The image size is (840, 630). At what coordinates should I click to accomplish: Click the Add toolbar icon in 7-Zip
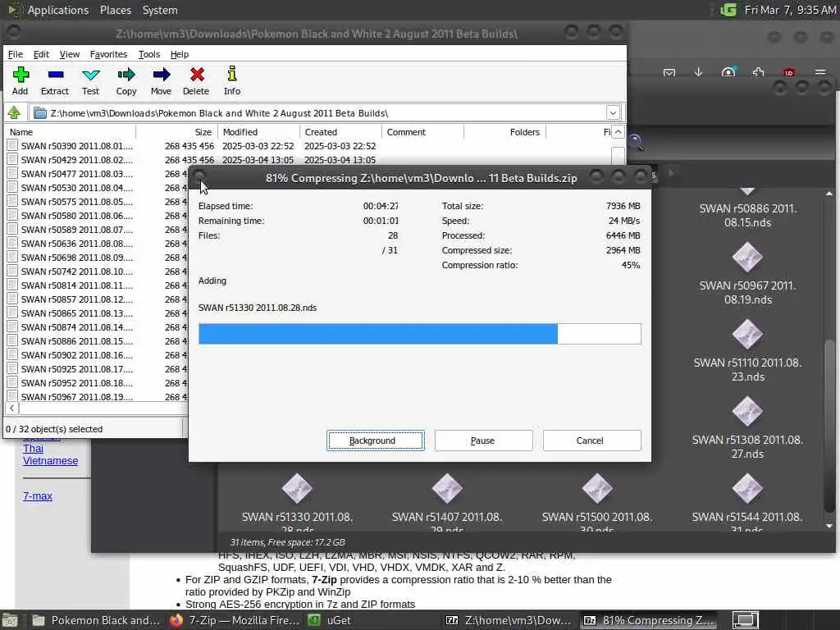(x=21, y=75)
